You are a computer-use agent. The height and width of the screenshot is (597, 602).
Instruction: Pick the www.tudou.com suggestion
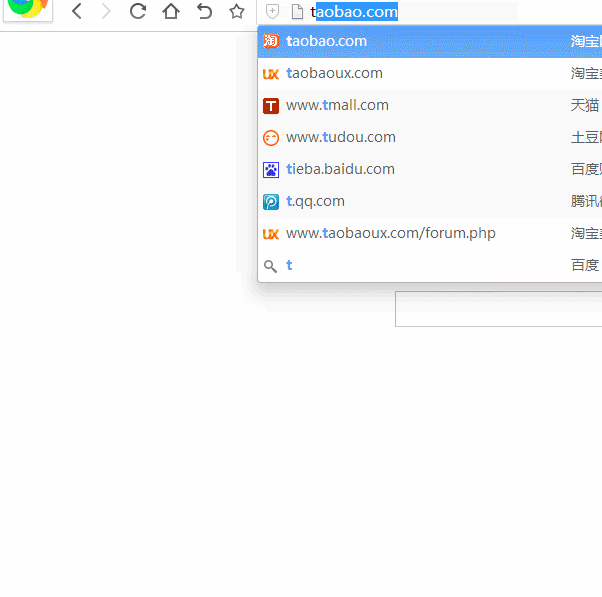(430, 137)
